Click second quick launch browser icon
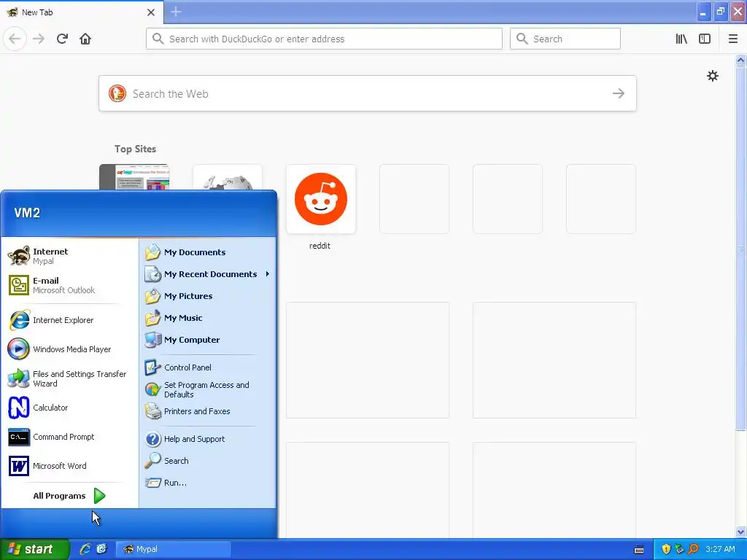This screenshot has width=747, height=560. [101, 549]
